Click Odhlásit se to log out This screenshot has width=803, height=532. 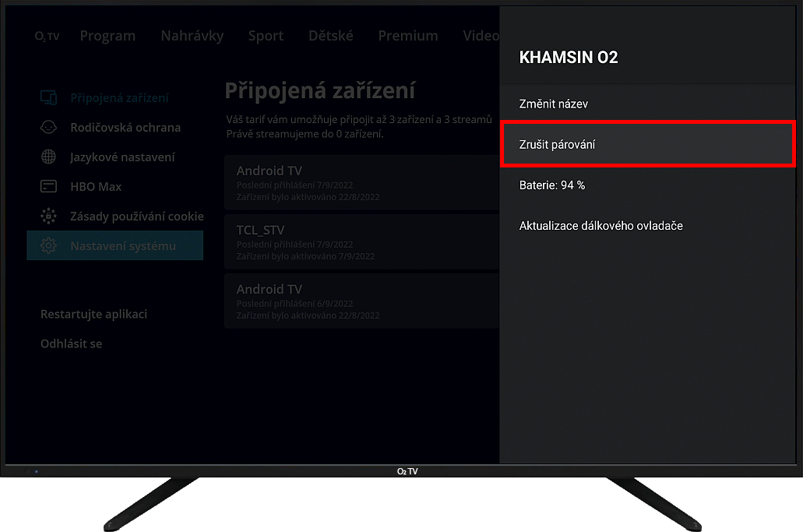tap(71, 344)
